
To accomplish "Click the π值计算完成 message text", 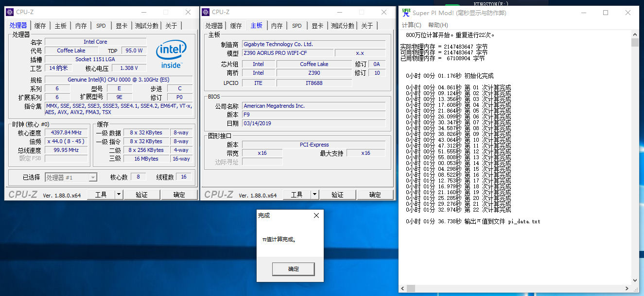I will 279,240.
